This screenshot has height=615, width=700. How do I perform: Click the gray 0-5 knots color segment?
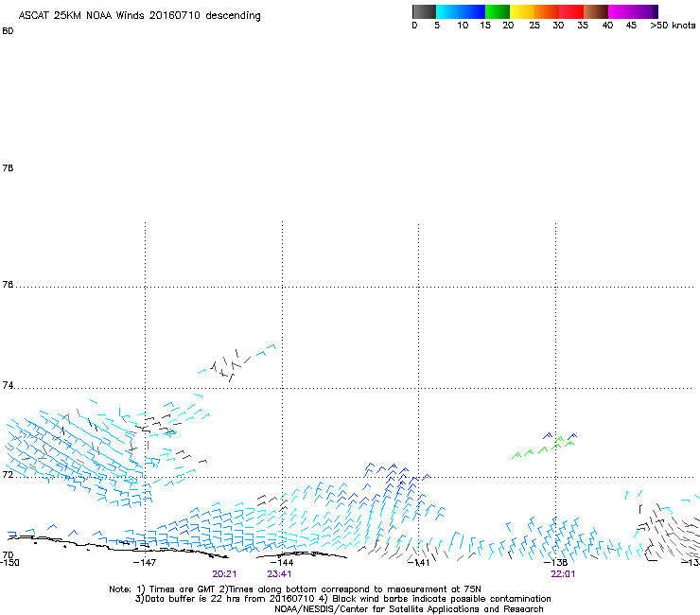point(424,11)
